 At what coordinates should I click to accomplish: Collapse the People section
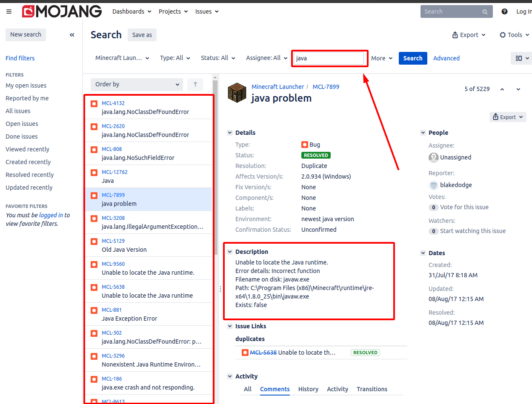pos(423,133)
